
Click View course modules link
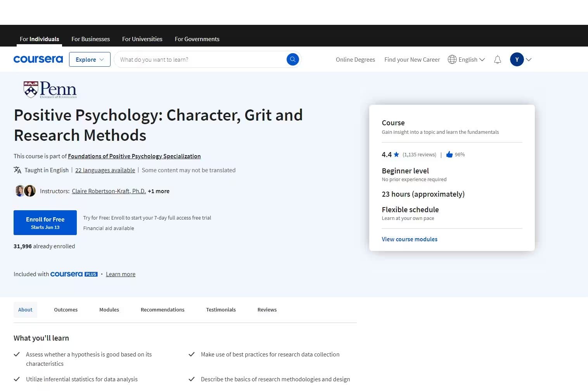[409, 239]
